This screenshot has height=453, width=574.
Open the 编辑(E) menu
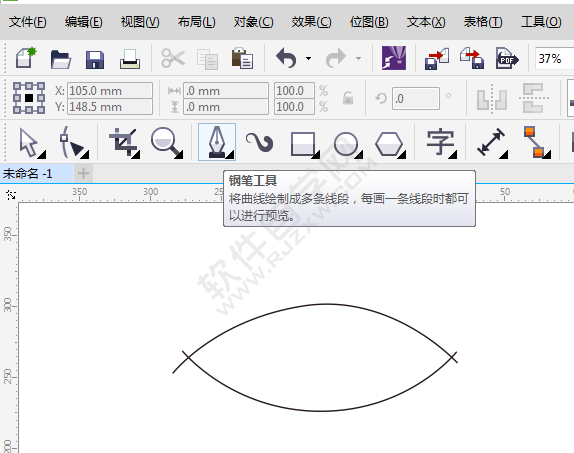click(x=84, y=22)
